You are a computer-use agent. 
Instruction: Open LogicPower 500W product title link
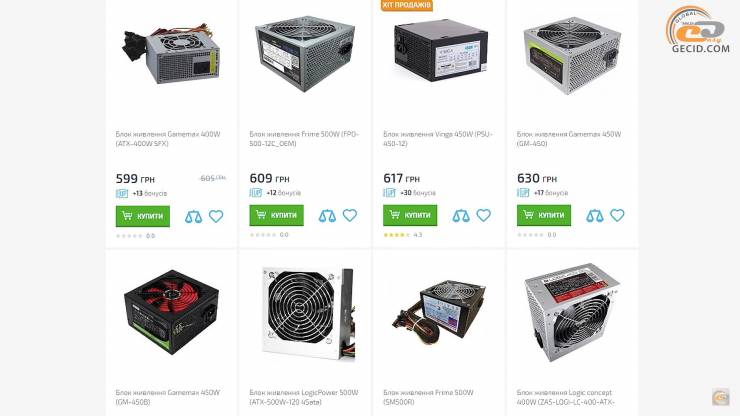pos(304,397)
